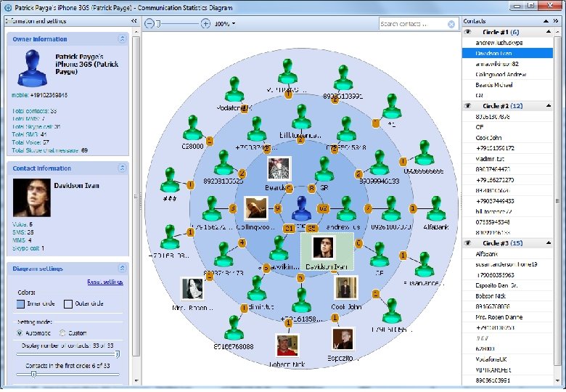Click the Cook John photo node
The image size is (566, 392).
[346, 287]
